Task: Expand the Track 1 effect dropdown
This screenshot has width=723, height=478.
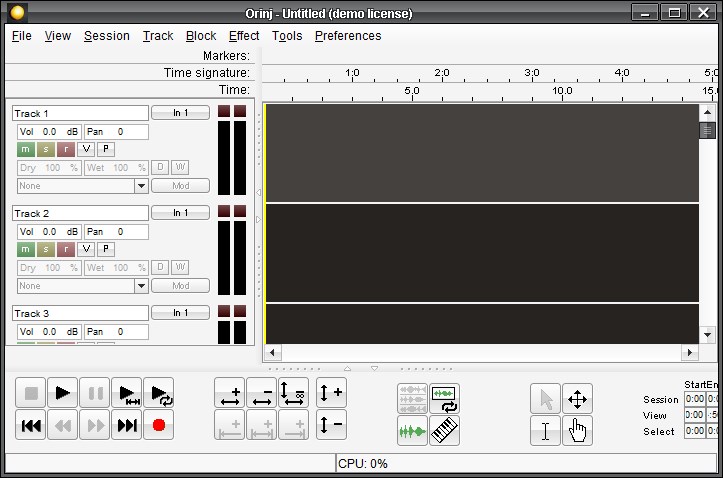Action: point(141,186)
